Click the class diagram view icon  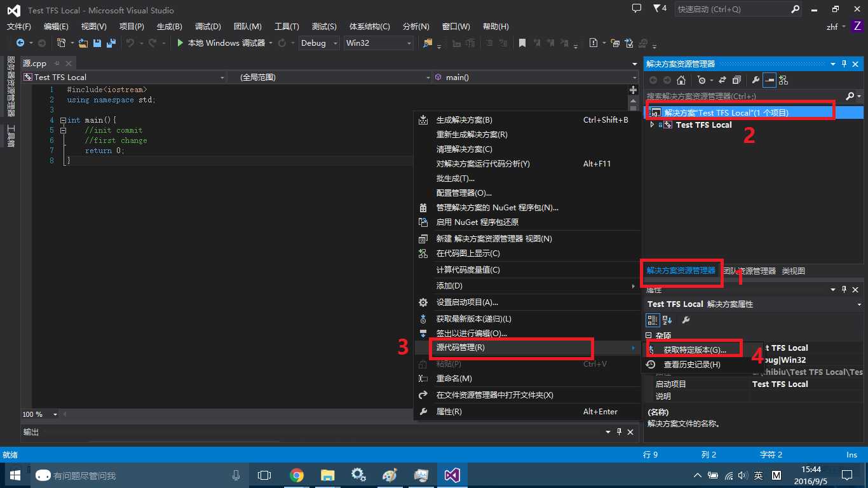coord(783,80)
